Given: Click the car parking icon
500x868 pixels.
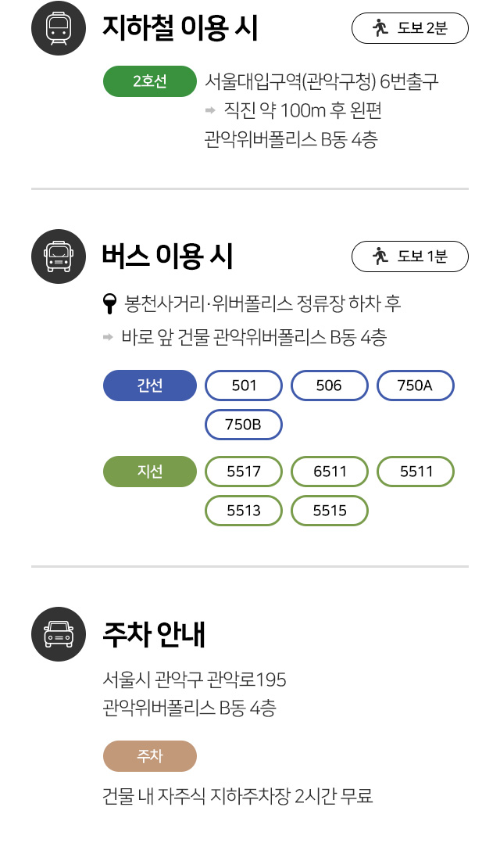Looking at the screenshot, I should tap(59, 634).
